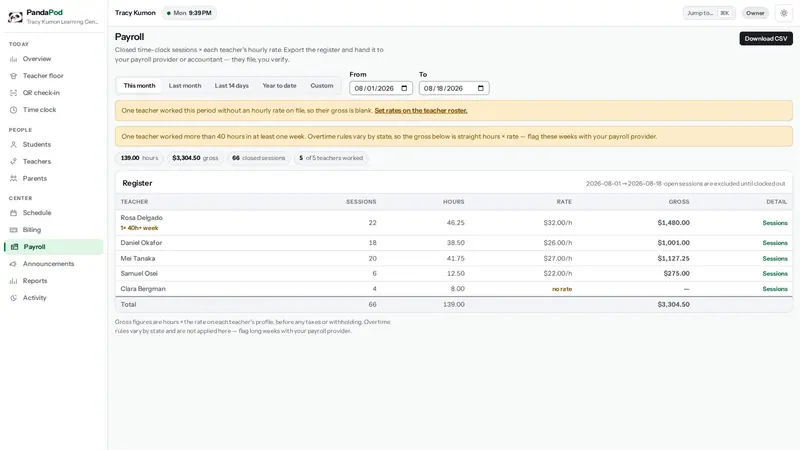
Task: Navigate to Teachers page
Action: point(37,161)
